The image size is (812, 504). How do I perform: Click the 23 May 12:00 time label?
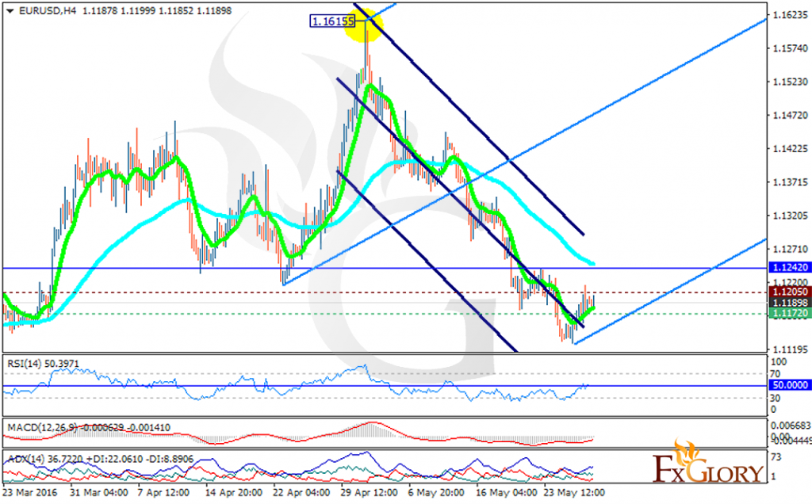pos(574,492)
